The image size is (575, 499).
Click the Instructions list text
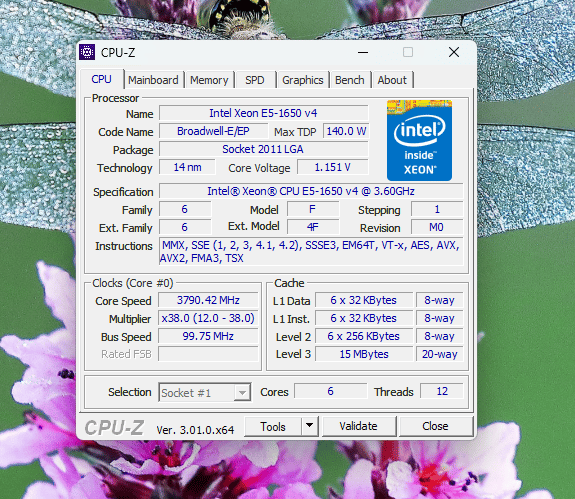click(x=311, y=252)
